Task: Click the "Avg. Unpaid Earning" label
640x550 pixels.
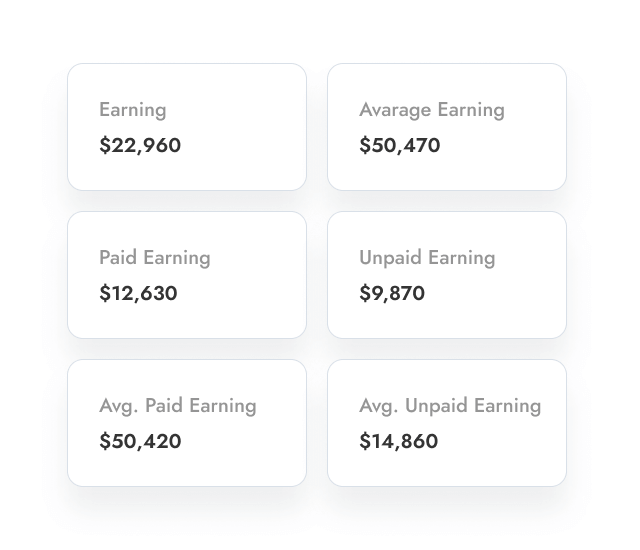Action: [x=450, y=406]
